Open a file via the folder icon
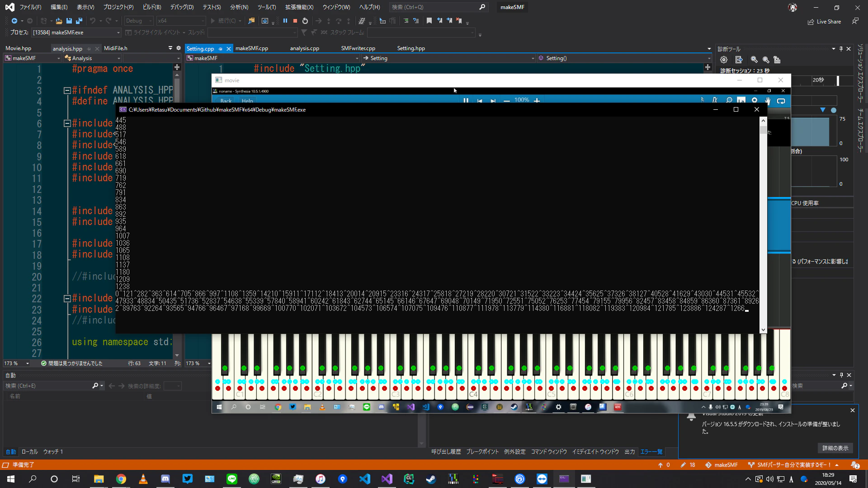The height and width of the screenshot is (488, 868). click(59, 21)
